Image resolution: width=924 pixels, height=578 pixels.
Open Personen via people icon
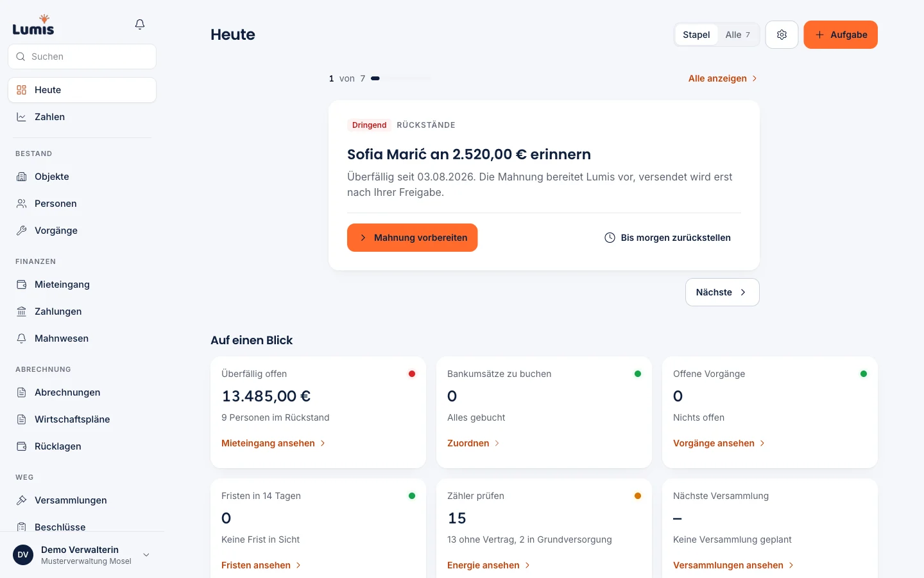[x=22, y=204]
